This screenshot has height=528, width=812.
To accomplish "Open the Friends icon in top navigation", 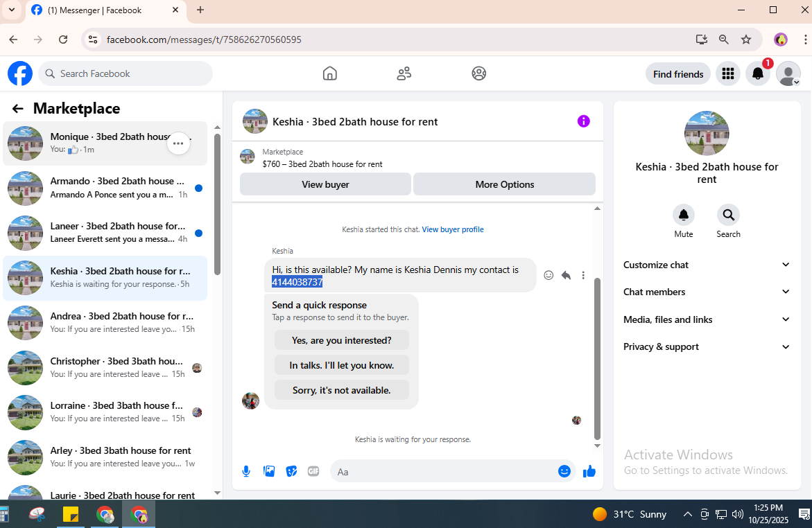I will [404, 73].
